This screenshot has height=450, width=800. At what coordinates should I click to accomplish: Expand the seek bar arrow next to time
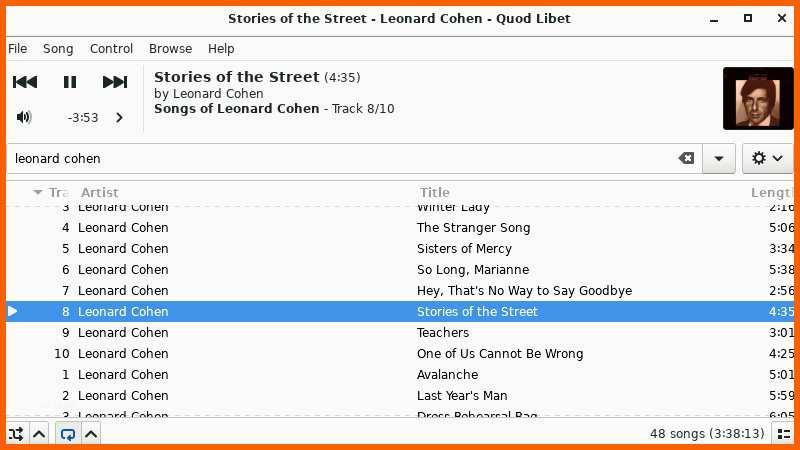click(x=119, y=118)
